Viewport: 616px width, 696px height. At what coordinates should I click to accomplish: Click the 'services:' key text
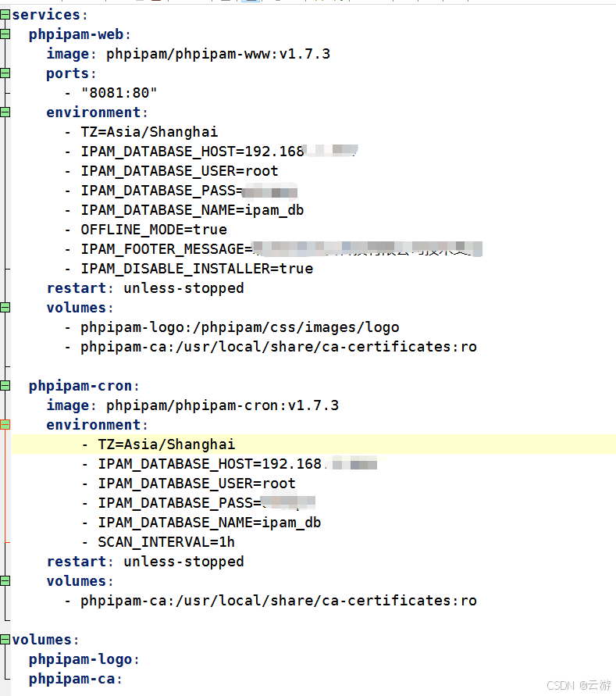pyautogui.click(x=50, y=15)
